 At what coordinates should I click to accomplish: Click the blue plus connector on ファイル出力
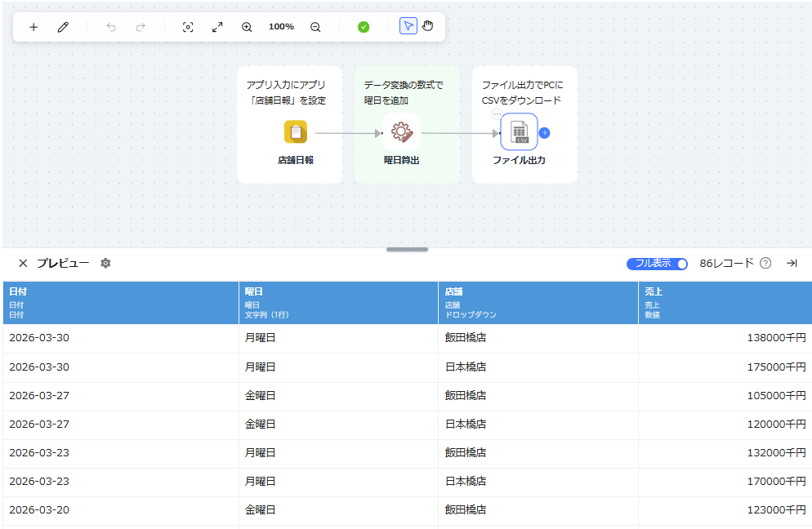coord(544,133)
